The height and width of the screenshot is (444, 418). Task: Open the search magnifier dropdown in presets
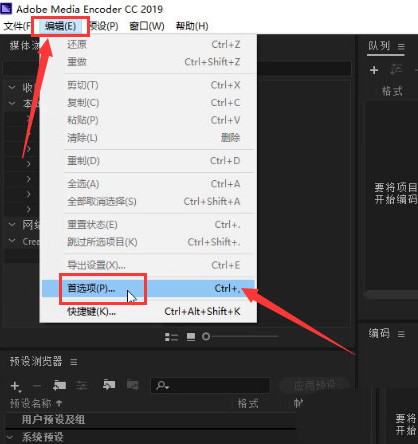(163, 386)
